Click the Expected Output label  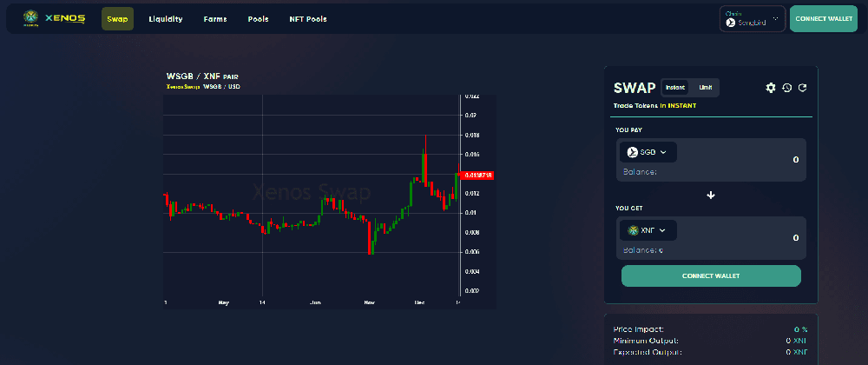tap(648, 352)
